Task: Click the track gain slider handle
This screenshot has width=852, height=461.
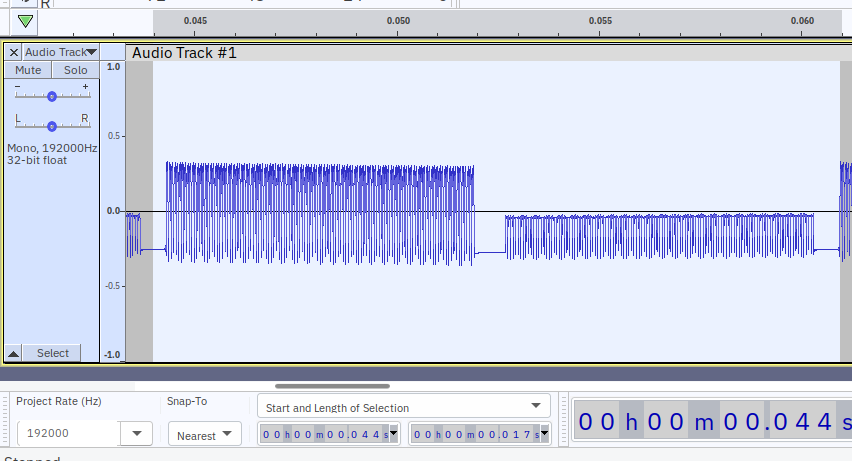Action: click(52, 96)
